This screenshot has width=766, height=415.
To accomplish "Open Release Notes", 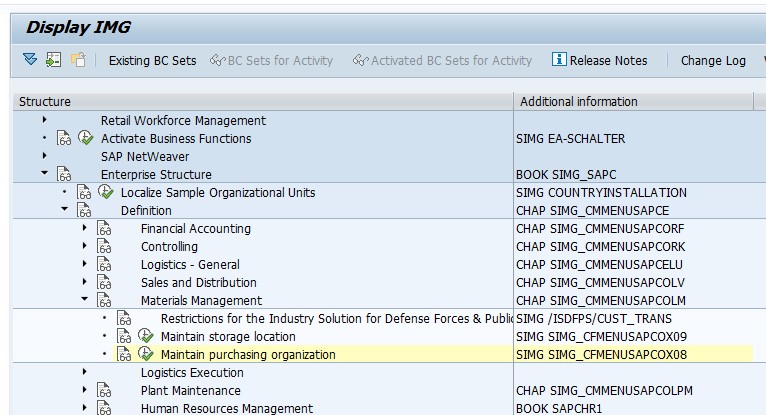I will click(599, 61).
